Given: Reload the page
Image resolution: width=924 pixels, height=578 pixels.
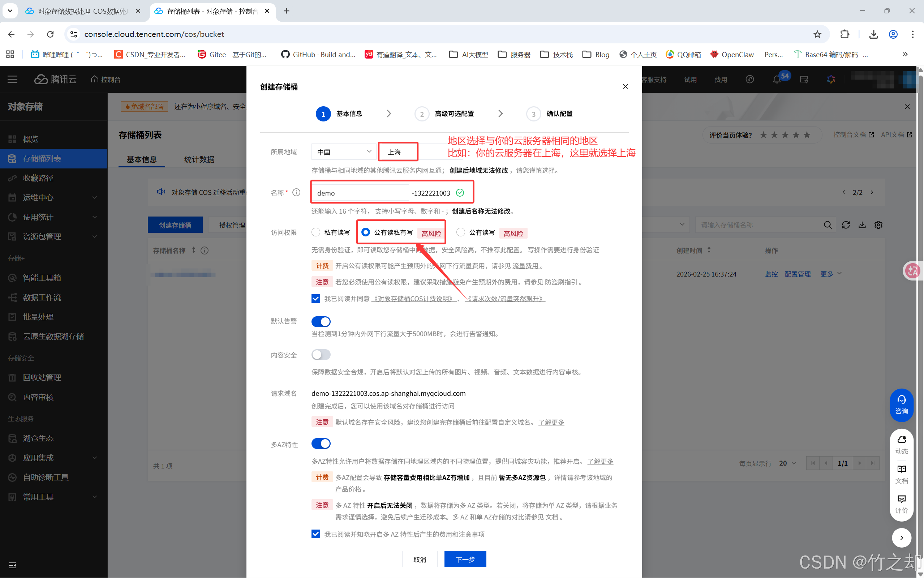Looking at the screenshot, I should (x=50, y=34).
